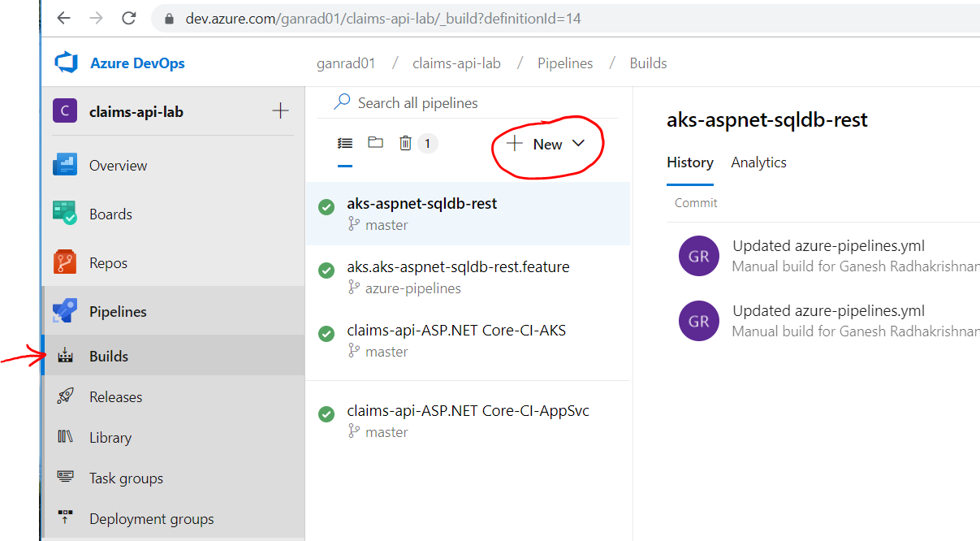The image size is (980, 541).
Task: Select claims-api-ASP.NET Core-CI-AKS pipeline
Action: 468,340
